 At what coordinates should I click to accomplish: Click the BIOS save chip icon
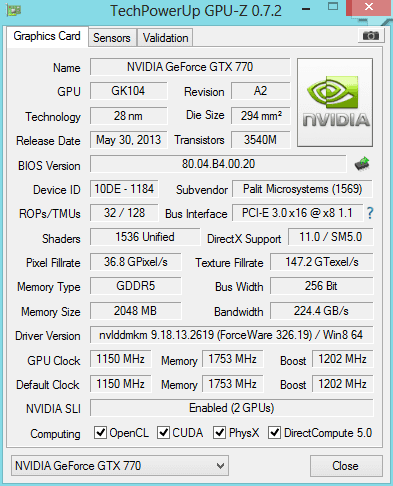tap(362, 164)
